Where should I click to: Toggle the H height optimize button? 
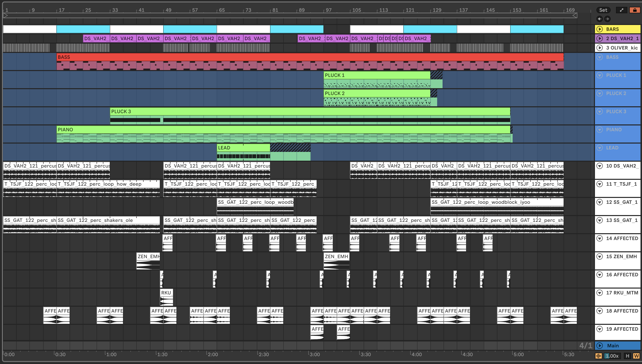pyautogui.click(x=627, y=356)
